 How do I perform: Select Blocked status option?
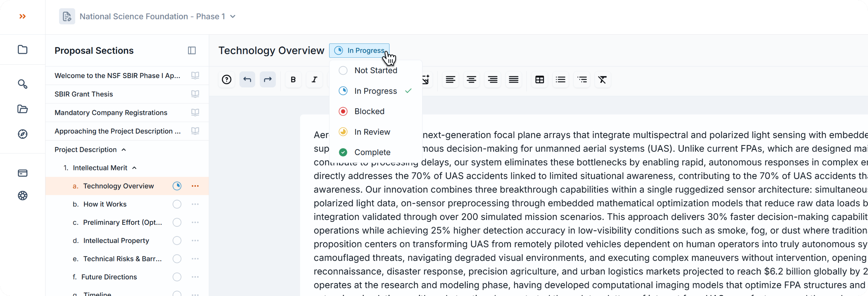[x=369, y=111]
